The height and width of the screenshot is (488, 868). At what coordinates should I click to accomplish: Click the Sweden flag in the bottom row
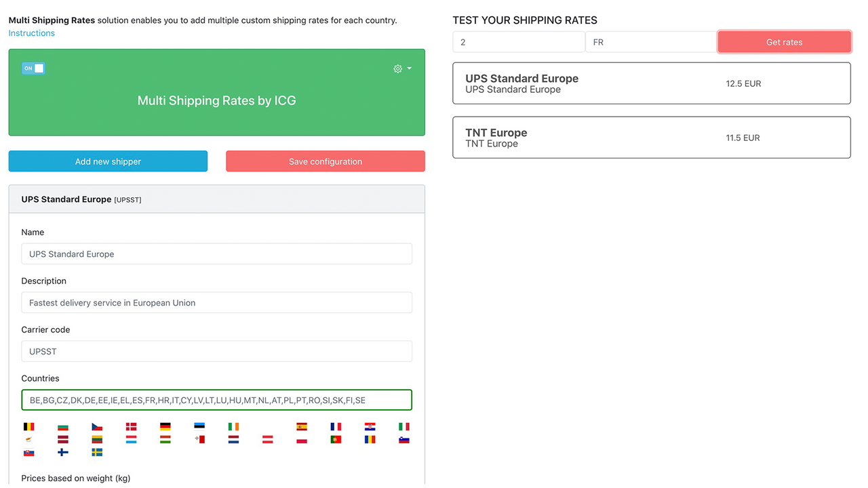tap(97, 453)
